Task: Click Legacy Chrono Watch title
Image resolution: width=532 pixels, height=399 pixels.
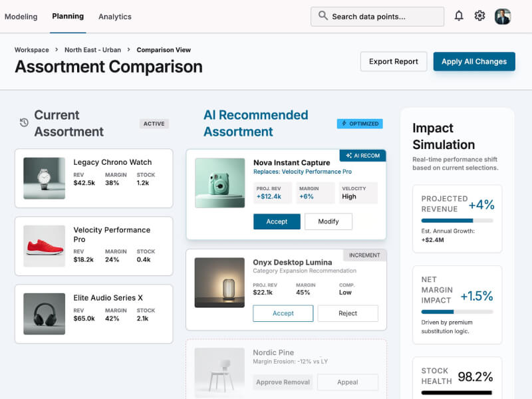Action: click(x=112, y=162)
